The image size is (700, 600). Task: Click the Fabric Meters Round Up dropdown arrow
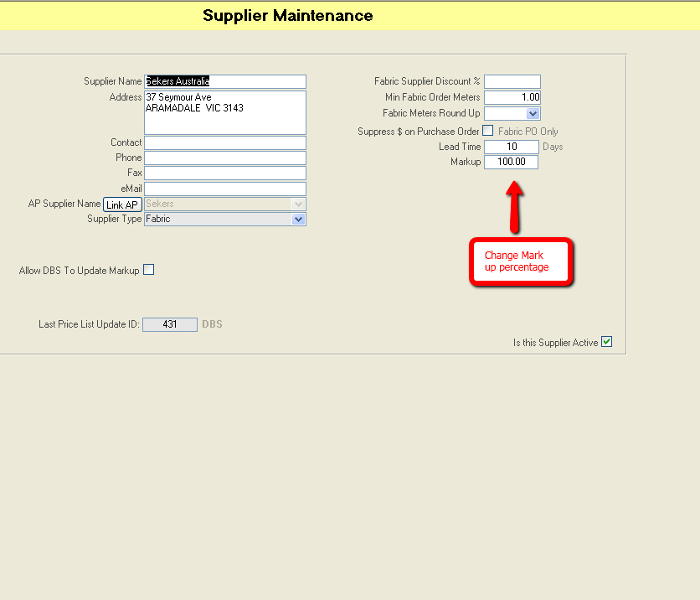[534, 113]
